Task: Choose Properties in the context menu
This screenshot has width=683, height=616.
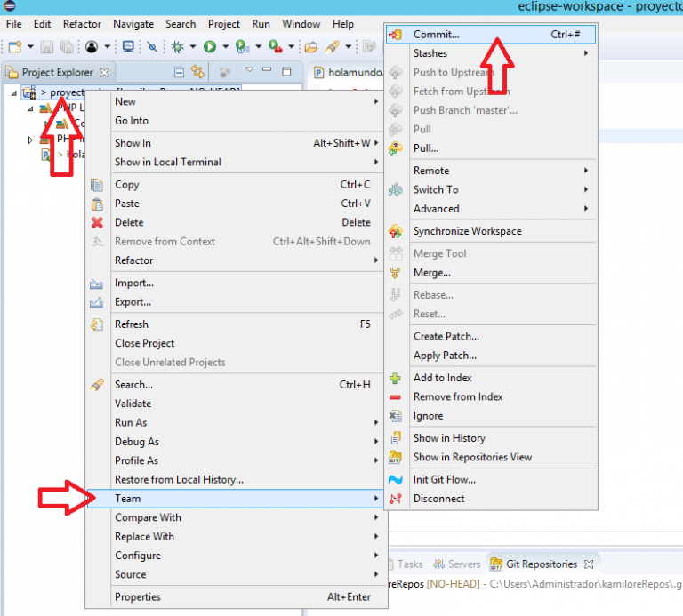Action: (x=138, y=596)
